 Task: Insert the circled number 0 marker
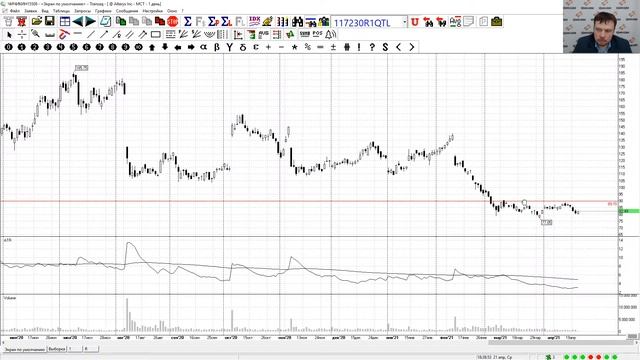[8, 47]
